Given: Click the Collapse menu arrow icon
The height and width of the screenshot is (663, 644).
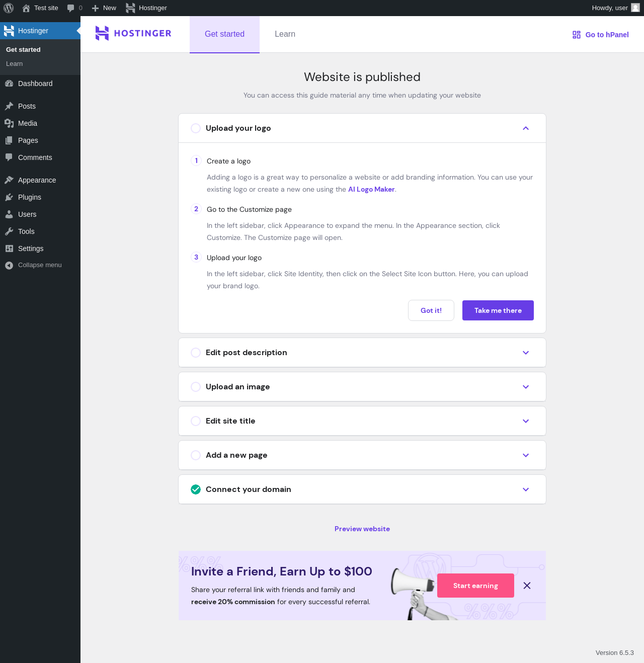Looking at the screenshot, I should [9, 265].
